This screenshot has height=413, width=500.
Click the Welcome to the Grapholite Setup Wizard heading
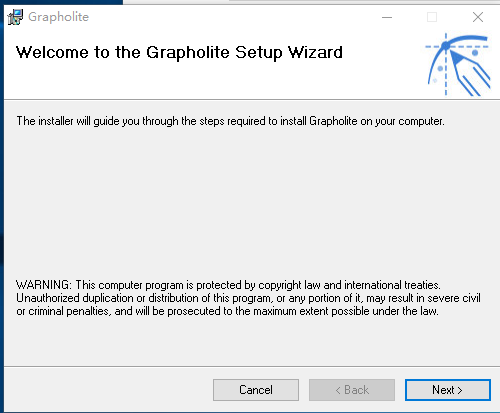(179, 52)
